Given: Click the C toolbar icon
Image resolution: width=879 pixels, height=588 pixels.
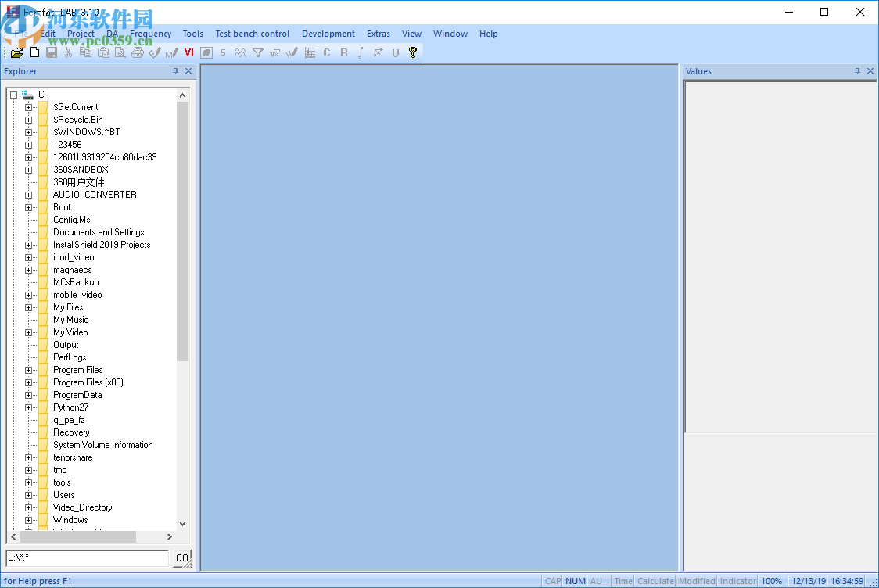Looking at the screenshot, I should point(327,52).
